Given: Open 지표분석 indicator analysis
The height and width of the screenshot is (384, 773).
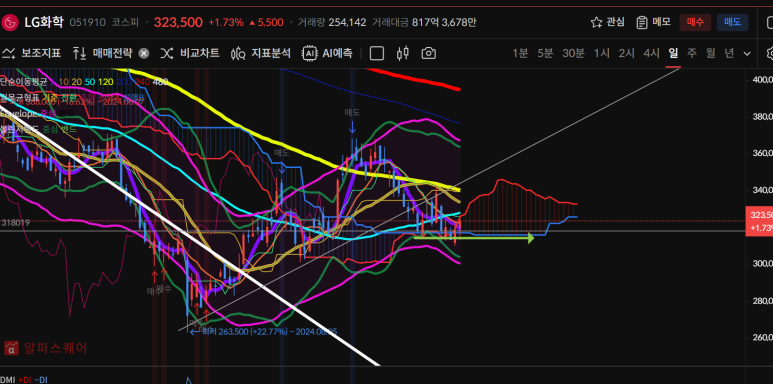Looking at the screenshot, I should click(261, 53).
